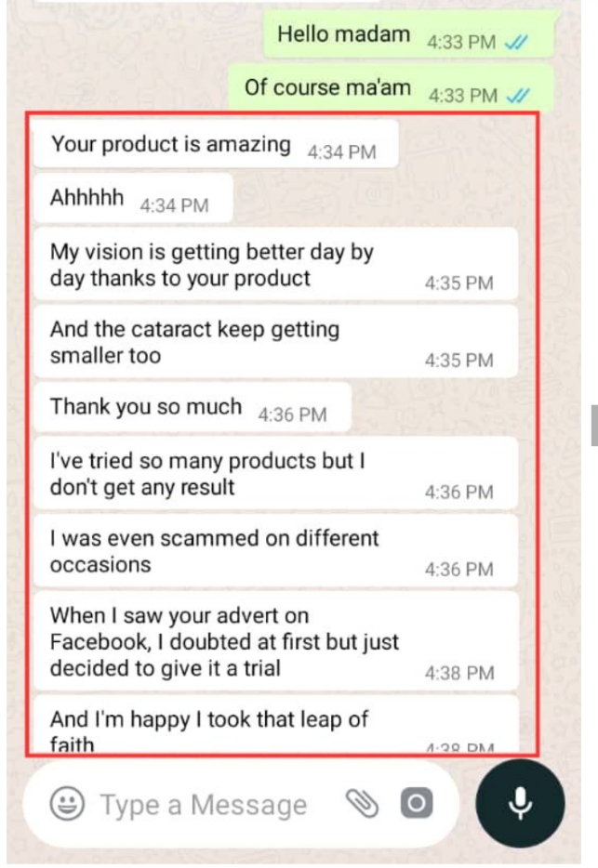Screen dimensions: 598x868
Task: Click the "Your product is amazing" message
Action: tap(171, 145)
